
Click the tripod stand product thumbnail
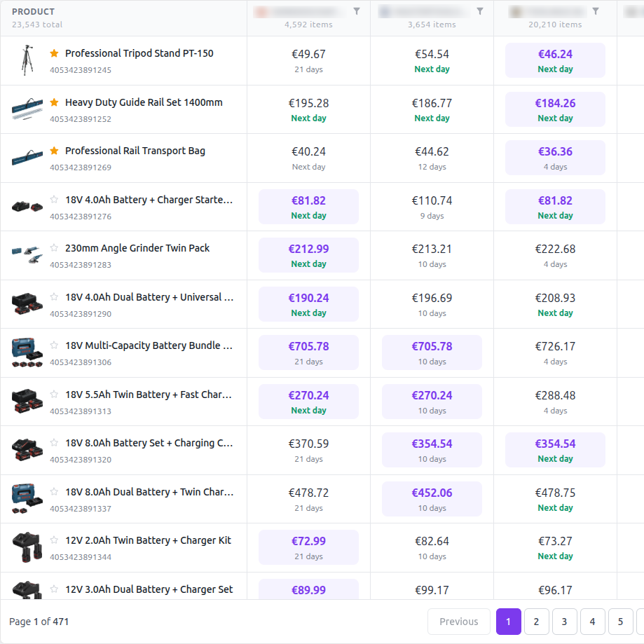click(x=27, y=60)
